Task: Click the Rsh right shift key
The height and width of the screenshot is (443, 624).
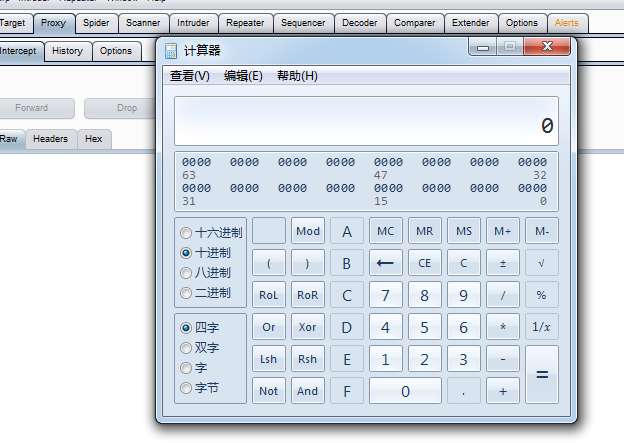Action: pos(308,359)
